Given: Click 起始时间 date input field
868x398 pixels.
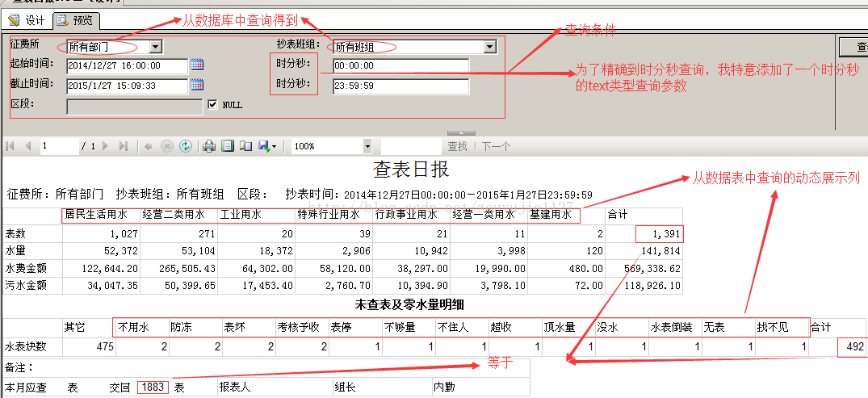Looking at the screenshot, I should (128, 66).
